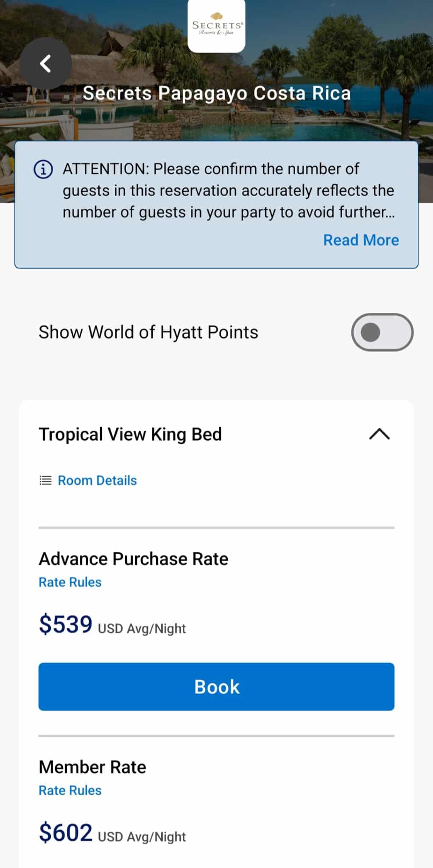The image size is (433, 868).
Task: Collapse the Tropical View King Bed section
Action: pos(379,434)
